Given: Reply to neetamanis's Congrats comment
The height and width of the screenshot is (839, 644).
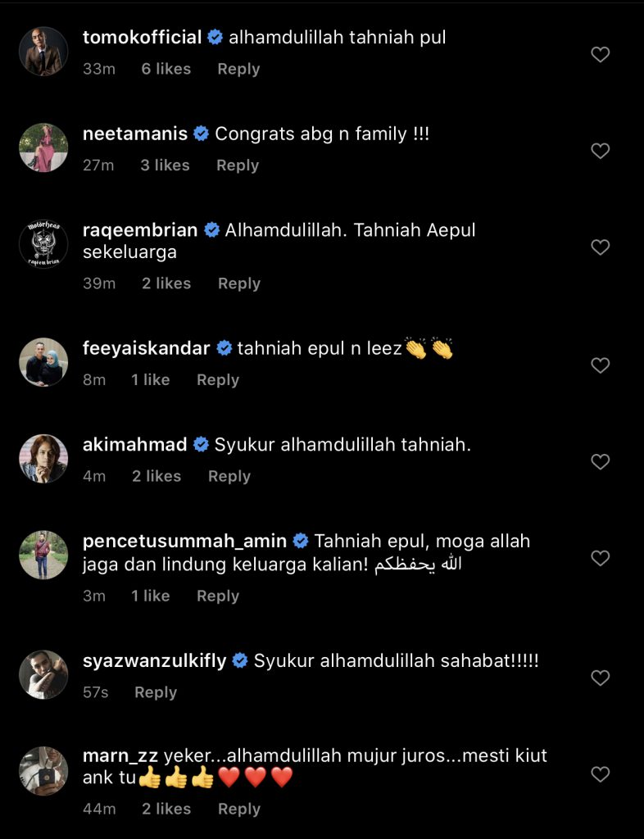Looking at the screenshot, I should click(x=238, y=166).
